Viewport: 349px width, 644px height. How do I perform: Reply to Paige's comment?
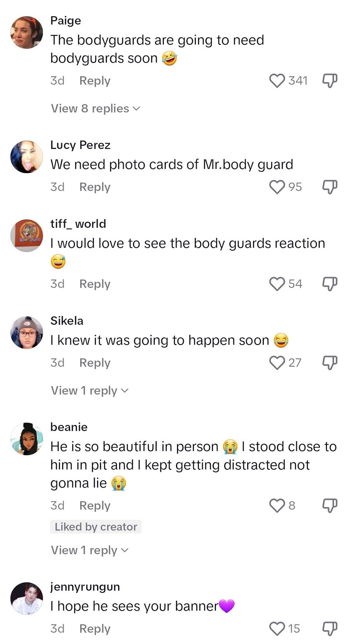pyautogui.click(x=95, y=81)
